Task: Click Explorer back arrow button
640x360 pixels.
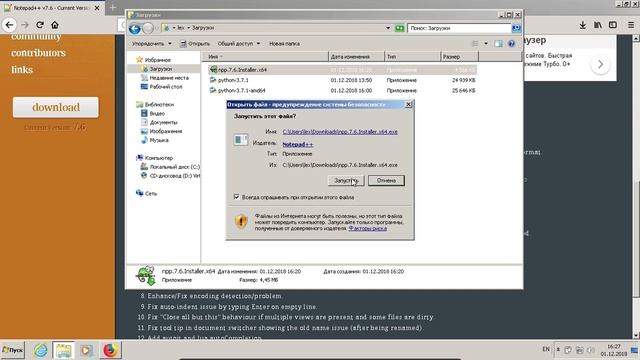Action: click(x=135, y=28)
